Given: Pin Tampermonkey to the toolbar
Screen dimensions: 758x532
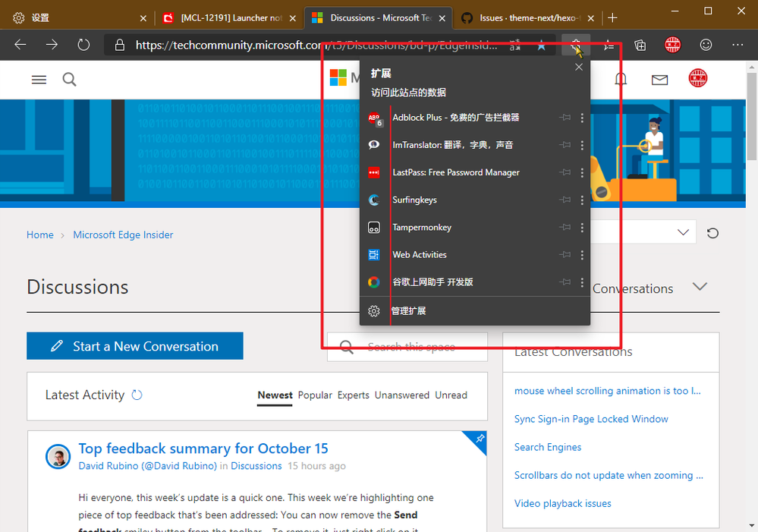Looking at the screenshot, I should pos(565,228).
